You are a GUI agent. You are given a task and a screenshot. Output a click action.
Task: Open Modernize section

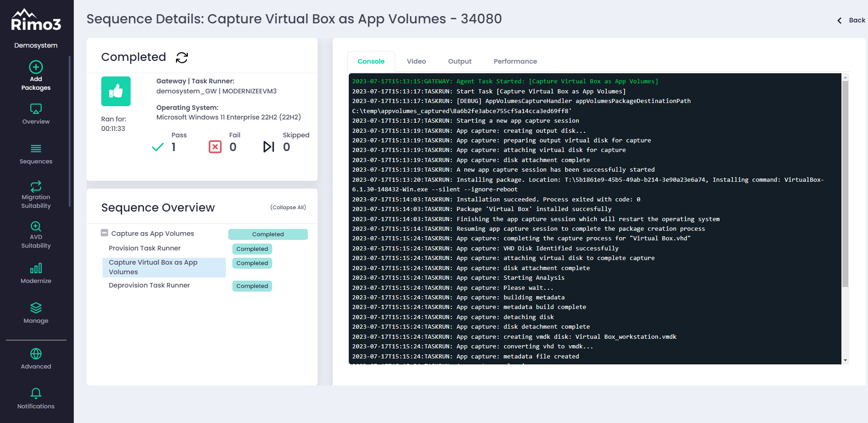36,274
